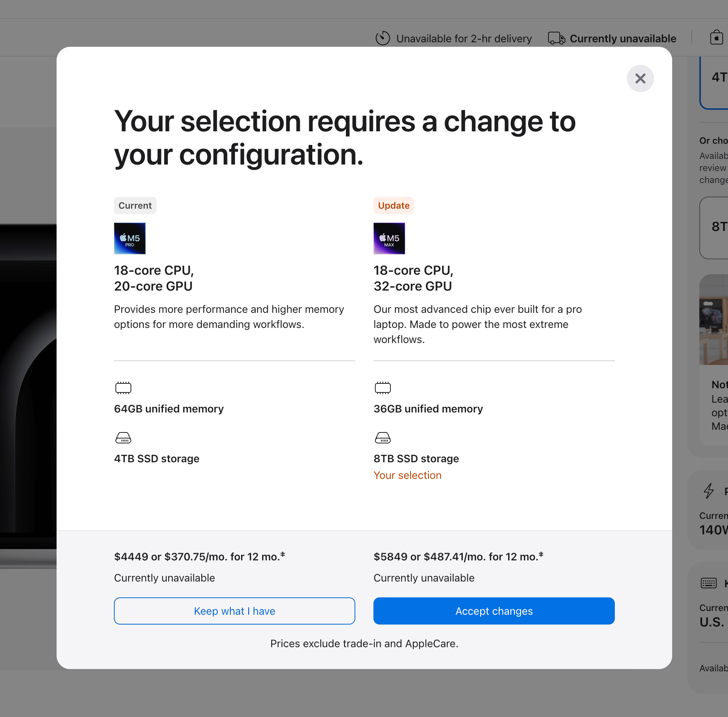This screenshot has width=728, height=717.
Task: Click the Update label badge
Action: tap(393, 206)
